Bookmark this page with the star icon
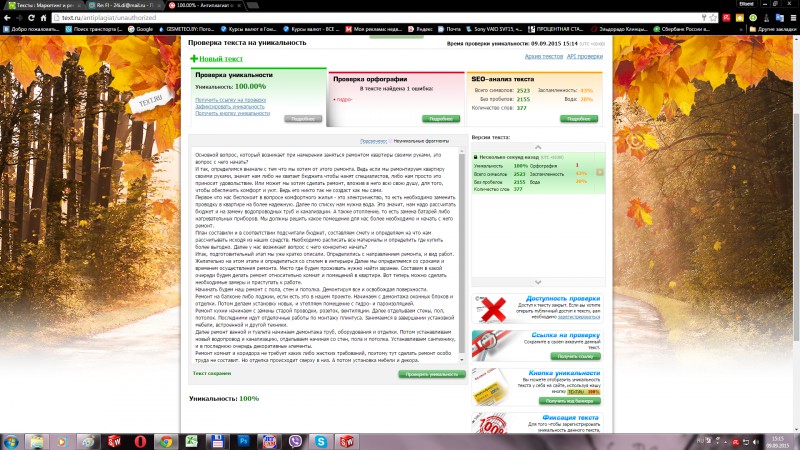This screenshot has width=800, height=450. (x=713, y=18)
